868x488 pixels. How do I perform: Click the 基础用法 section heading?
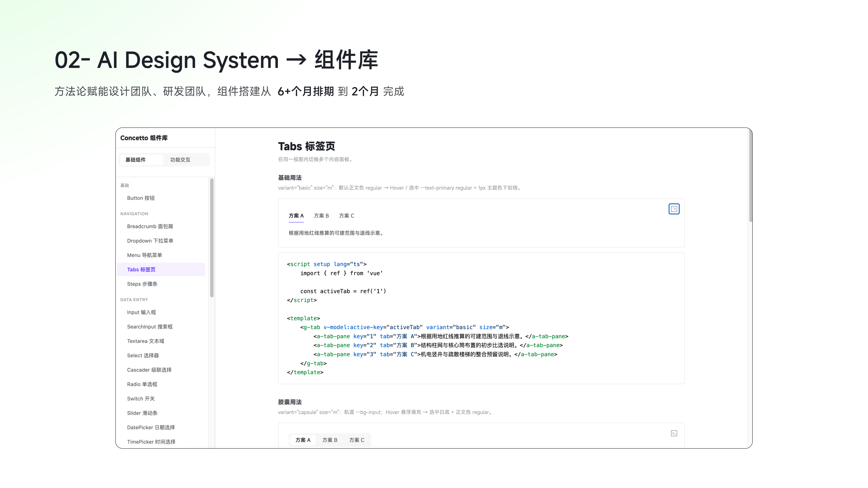[290, 178]
